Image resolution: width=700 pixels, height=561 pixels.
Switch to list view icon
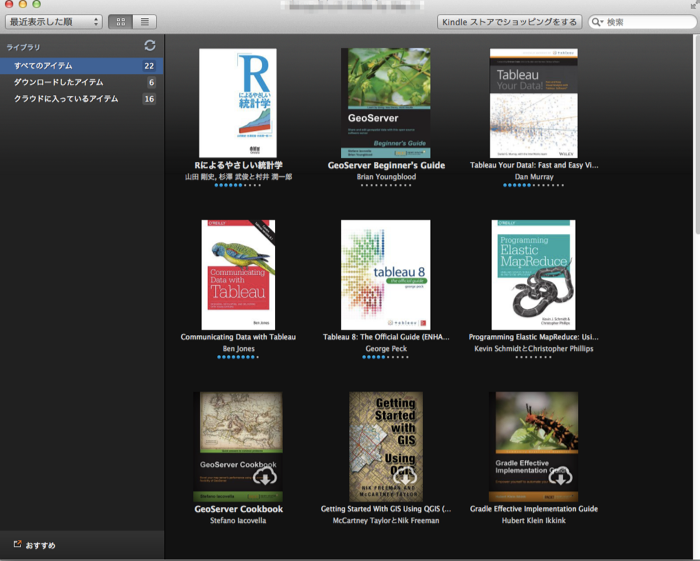145,22
